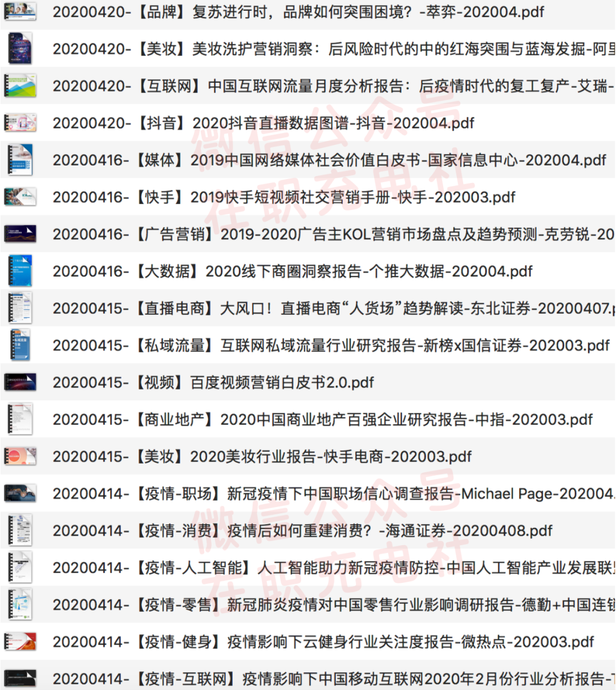Select the thumbnail of 【美妆】美妆洗护营销洞察 PDF
Screen dimensions: 616x690
coord(20,48)
